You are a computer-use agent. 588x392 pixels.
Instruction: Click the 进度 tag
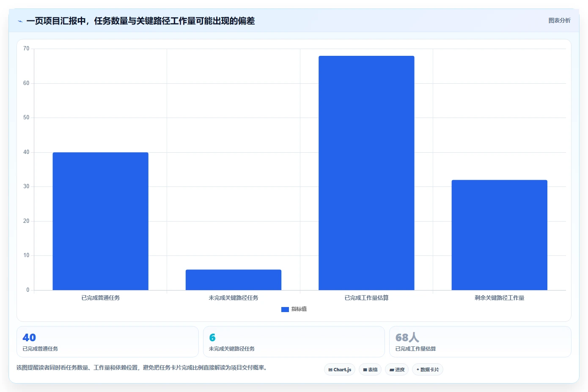(x=397, y=370)
